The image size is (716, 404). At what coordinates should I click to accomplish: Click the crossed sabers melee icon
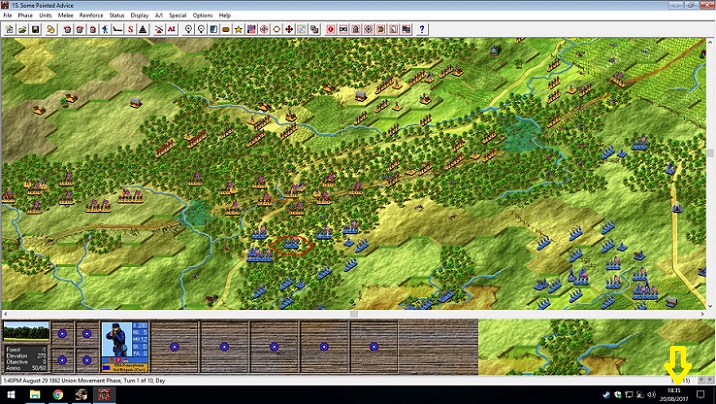(159, 30)
